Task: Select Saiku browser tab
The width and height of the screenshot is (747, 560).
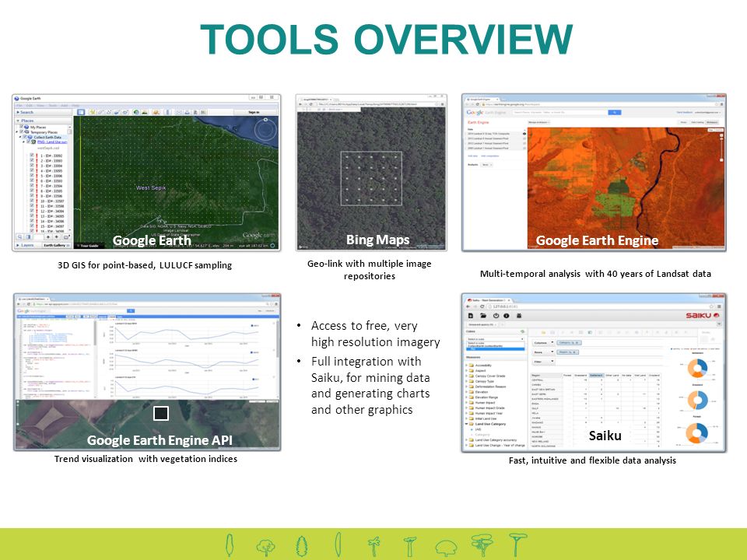Action: pyautogui.click(x=489, y=300)
